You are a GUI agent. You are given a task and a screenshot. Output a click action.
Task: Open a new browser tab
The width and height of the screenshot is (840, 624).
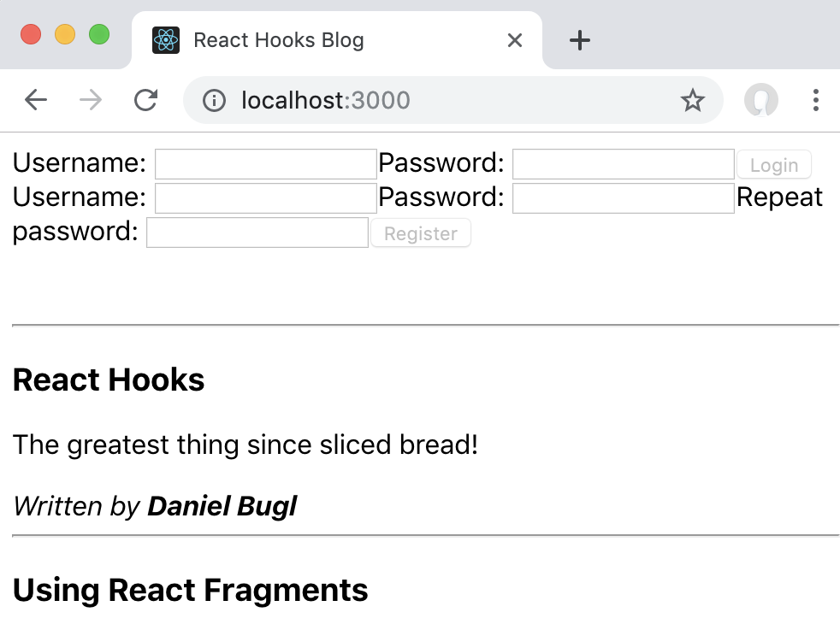tap(580, 40)
